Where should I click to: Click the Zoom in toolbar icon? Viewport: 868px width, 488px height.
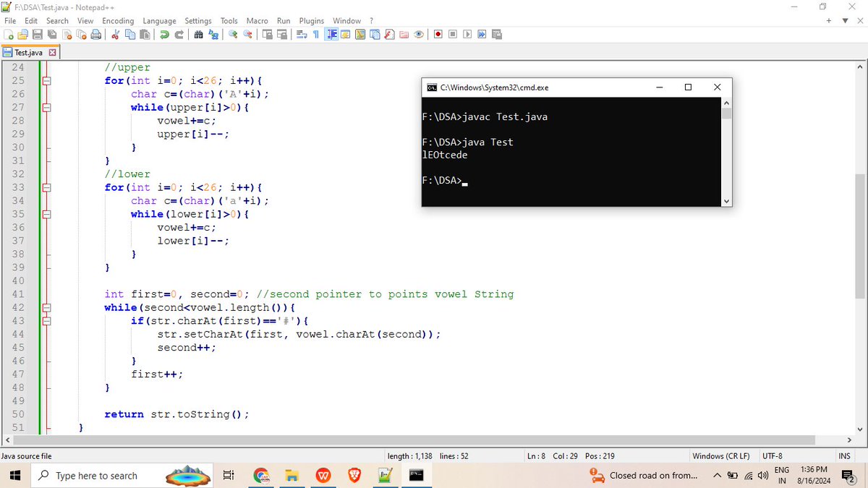(x=233, y=34)
